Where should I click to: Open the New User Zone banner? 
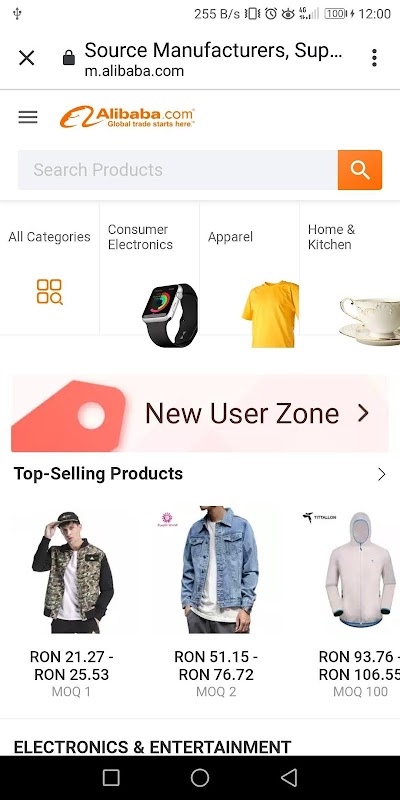[x=199, y=413]
